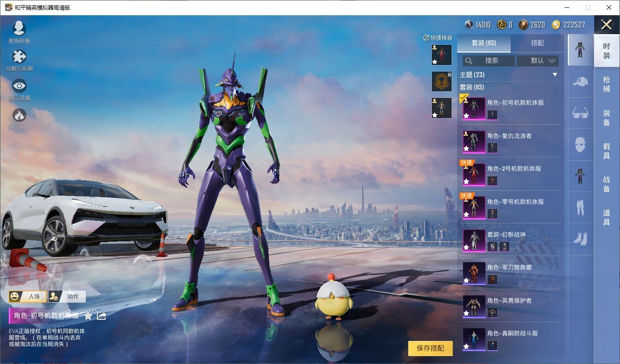
Task: Select the shoes category icon
Action: (580, 239)
